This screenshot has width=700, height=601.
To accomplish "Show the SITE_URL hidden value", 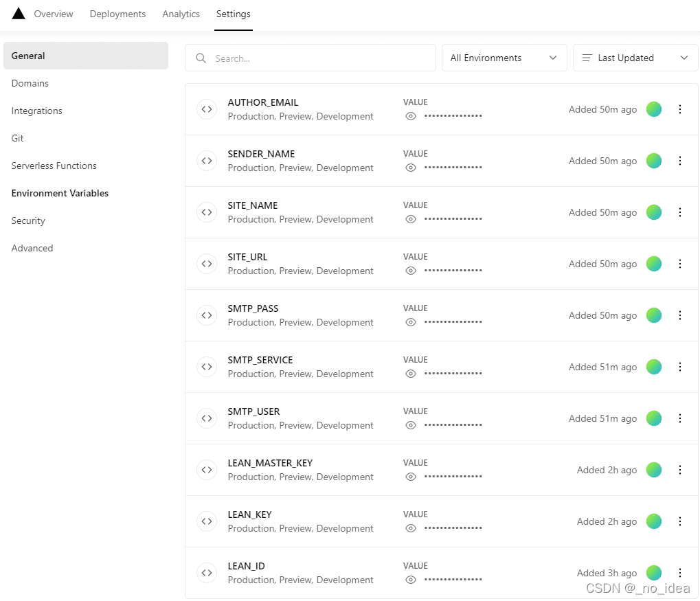I will pos(411,271).
